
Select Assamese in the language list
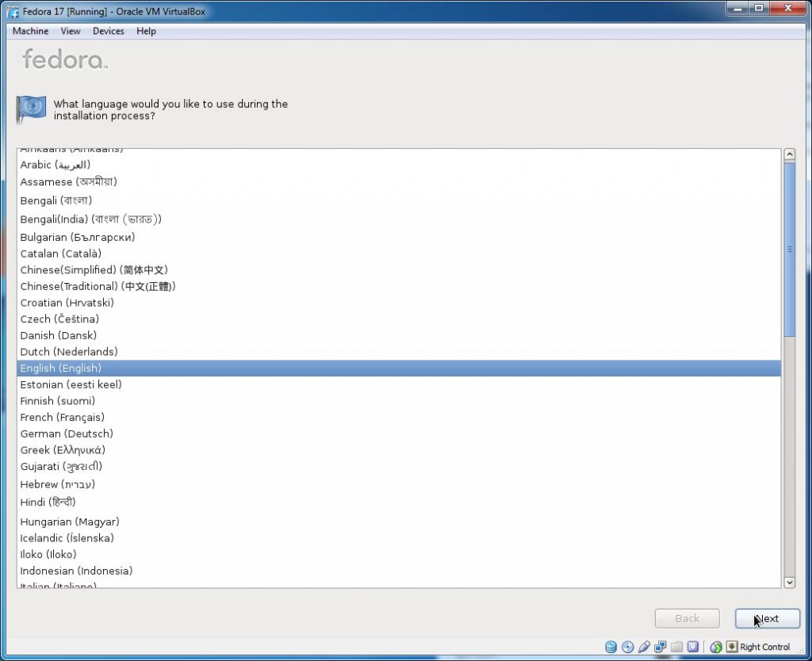399,181
